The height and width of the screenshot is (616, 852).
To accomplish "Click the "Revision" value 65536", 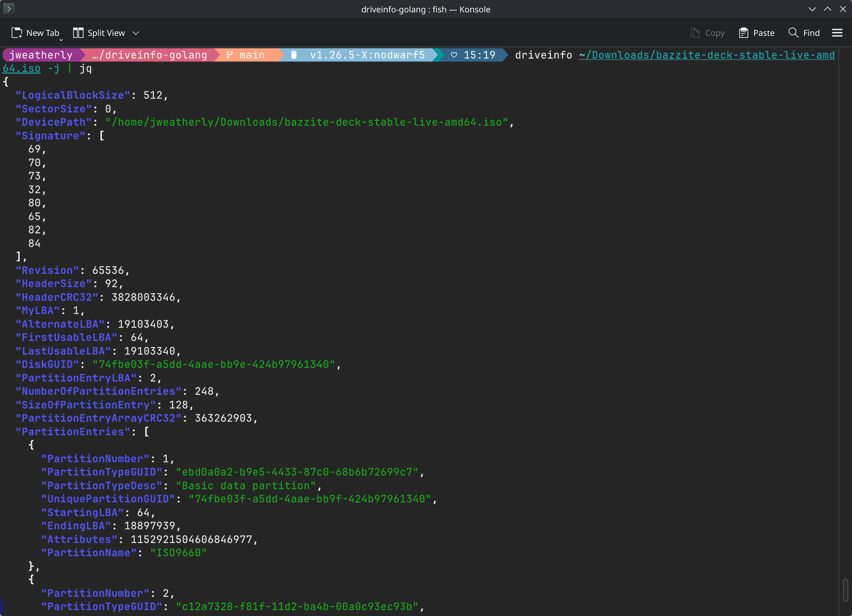I will pyautogui.click(x=108, y=270).
